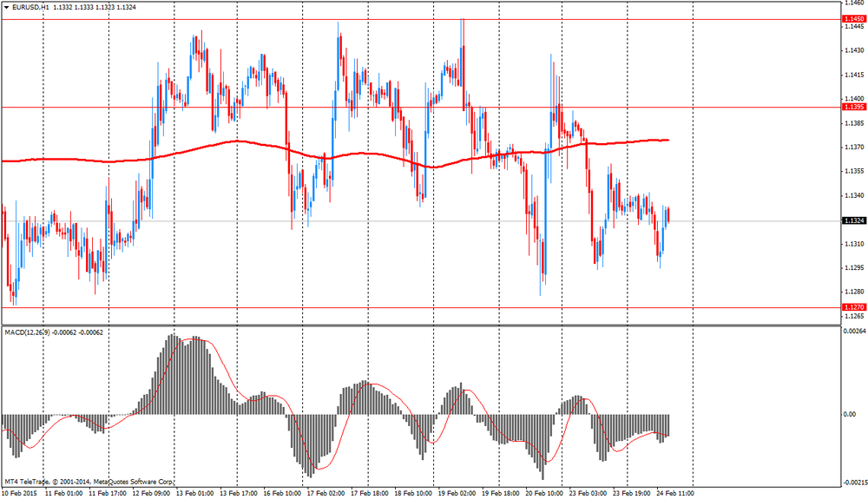868x499 pixels.
Task: Select the 1.1370 value on price scale
Action: 852,148
